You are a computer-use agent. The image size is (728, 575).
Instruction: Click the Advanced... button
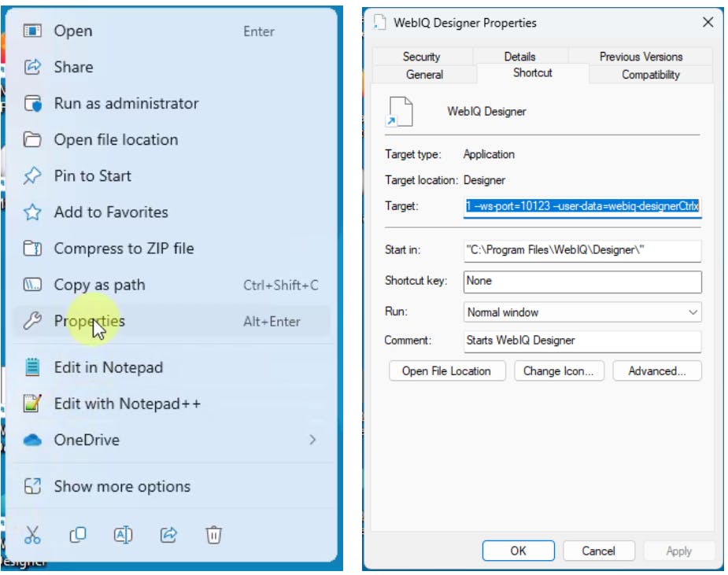[x=657, y=370]
